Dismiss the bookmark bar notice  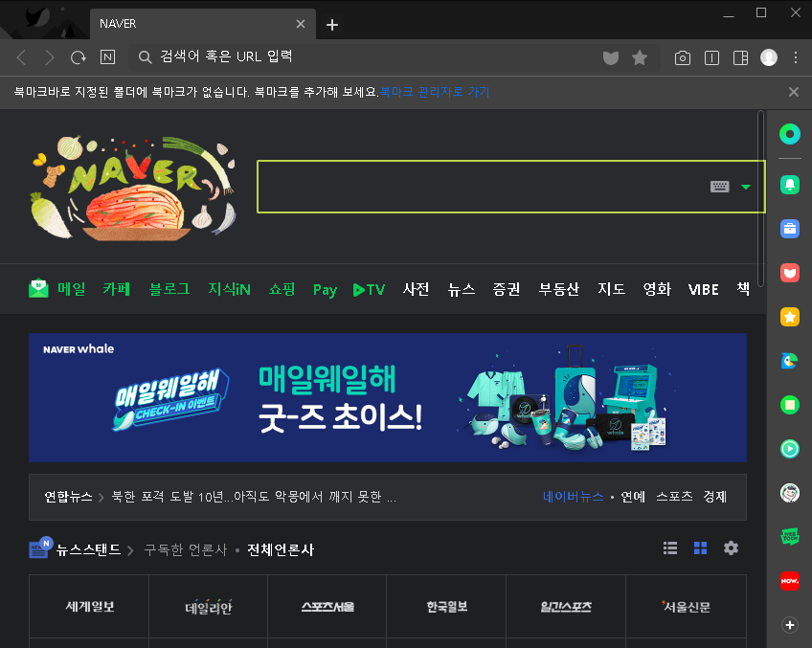pos(794,92)
